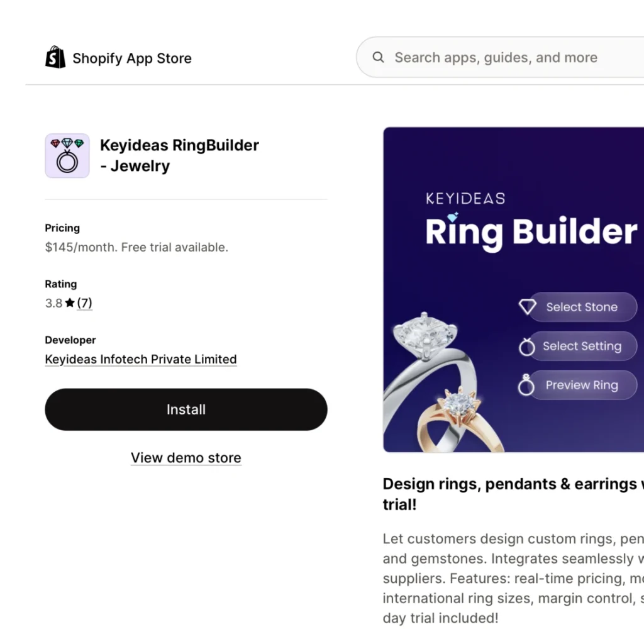
Task: Open the View demo store link
Action: point(186,458)
